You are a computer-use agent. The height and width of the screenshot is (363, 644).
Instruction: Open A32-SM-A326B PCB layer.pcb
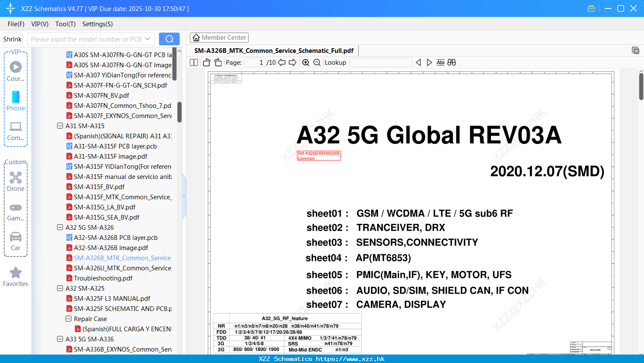point(112,237)
